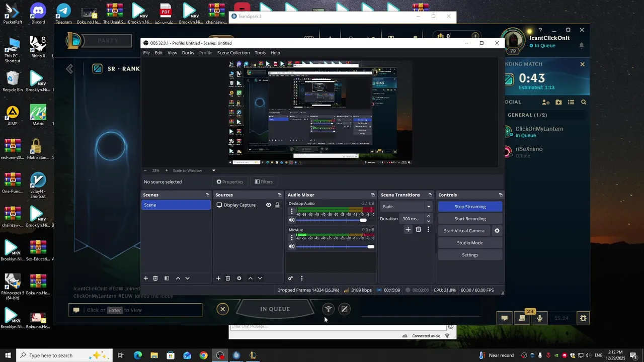
Task: Undock the Controls panel
Action: [x=501, y=195]
